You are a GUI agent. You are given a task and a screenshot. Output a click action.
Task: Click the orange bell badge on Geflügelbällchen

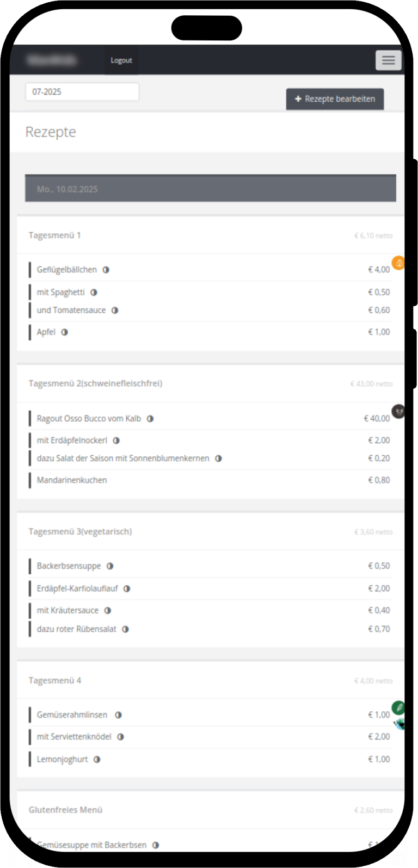pos(398,263)
